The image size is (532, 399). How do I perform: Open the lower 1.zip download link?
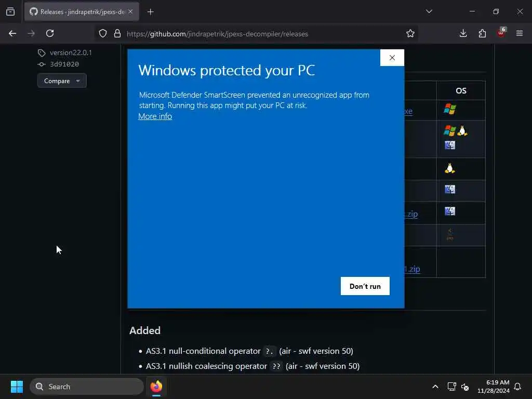pos(412,269)
